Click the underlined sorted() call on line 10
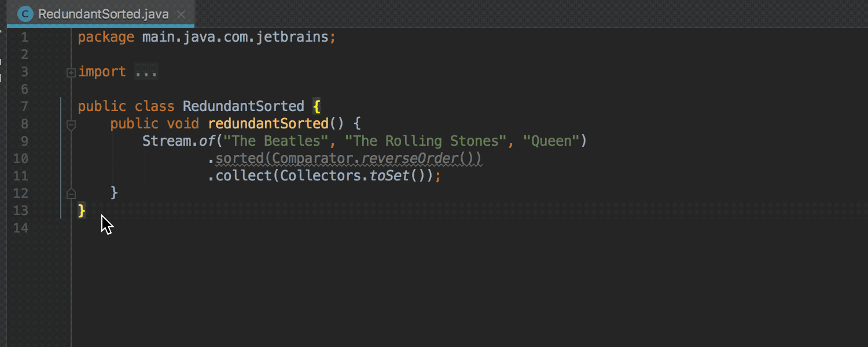The height and width of the screenshot is (347, 868). [240, 158]
